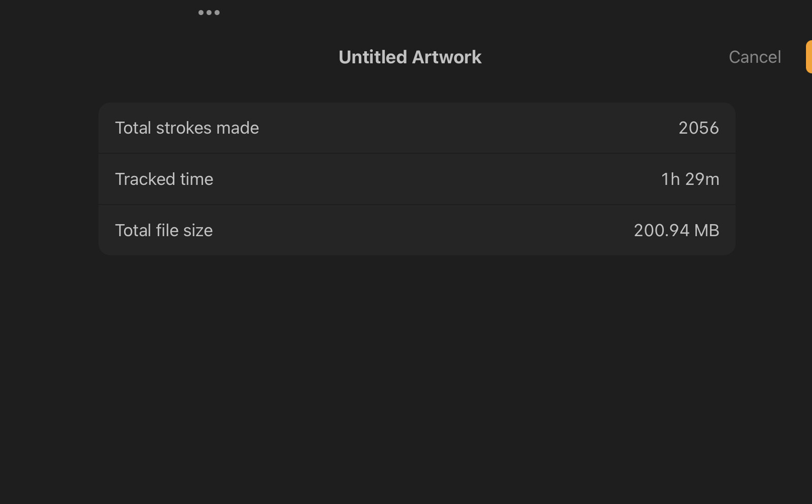Image resolution: width=812 pixels, height=504 pixels.
Task: Tap the three-dot multitasking icon
Action: click(209, 13)
